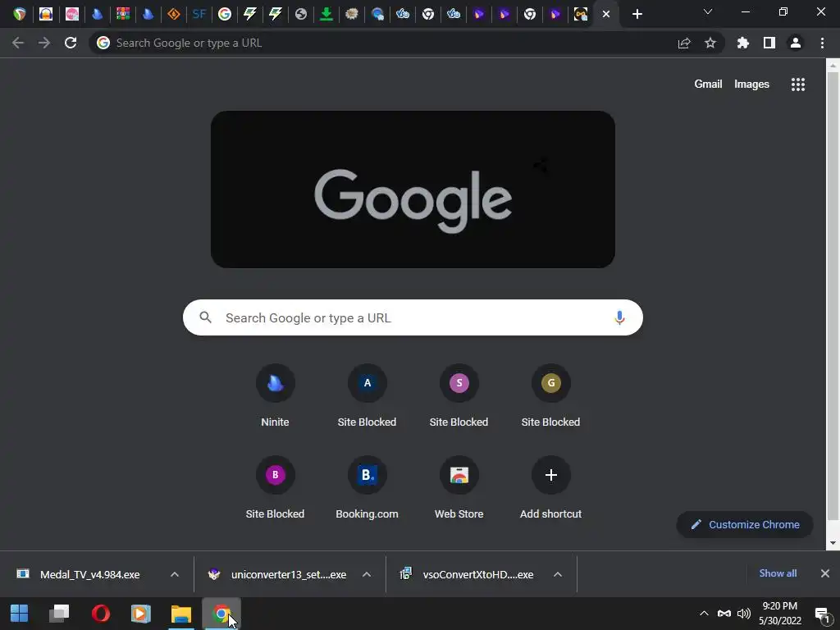Open the Extensions puzzle menu
This screenshot has width=840, height=630.
click(743, 43)
